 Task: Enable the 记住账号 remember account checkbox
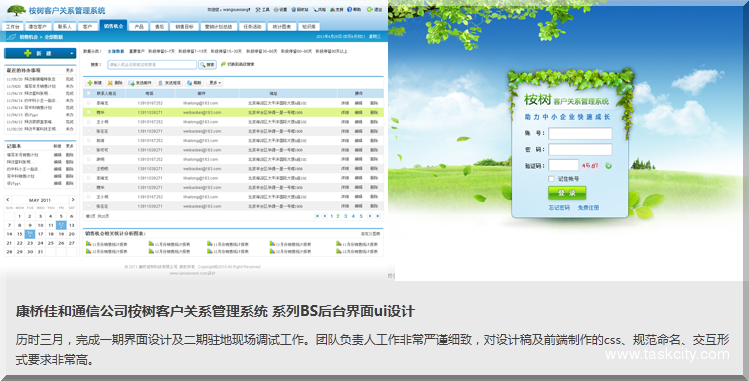pos(551,179)
